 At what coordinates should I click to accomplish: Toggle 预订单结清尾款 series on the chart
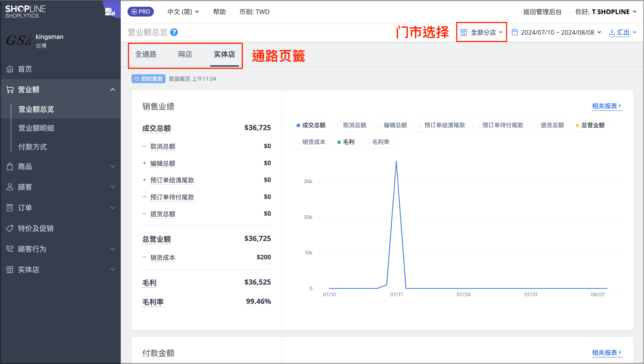click(442, 125)
